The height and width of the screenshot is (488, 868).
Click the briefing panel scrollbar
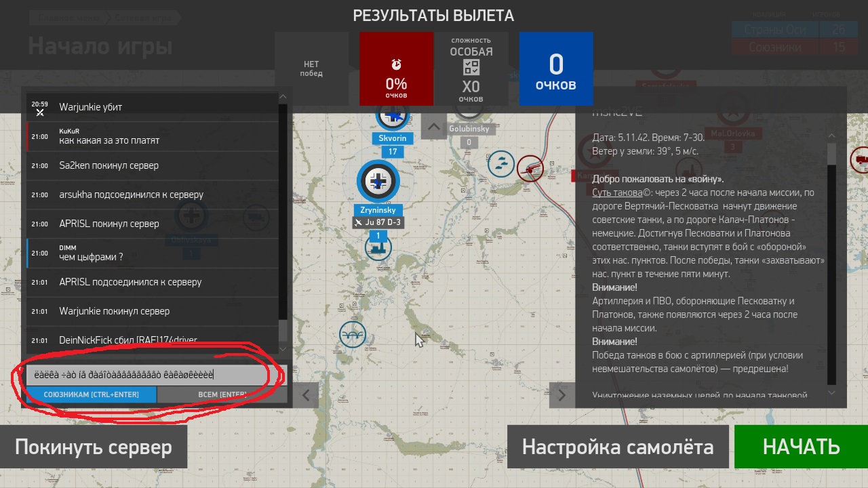pyautogui.click(x=832, y=264)
